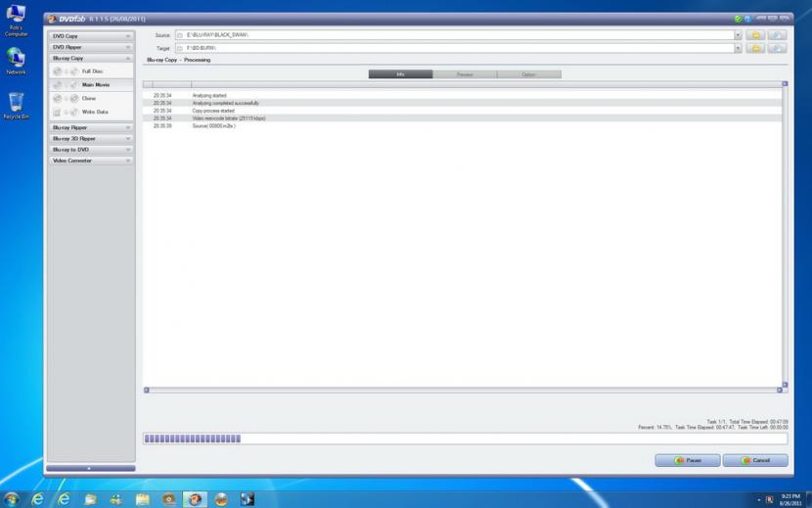Screen dimensions: 812x508
Task: Click the green checkmark icon in title bar
Action: (x=738, y=19)
